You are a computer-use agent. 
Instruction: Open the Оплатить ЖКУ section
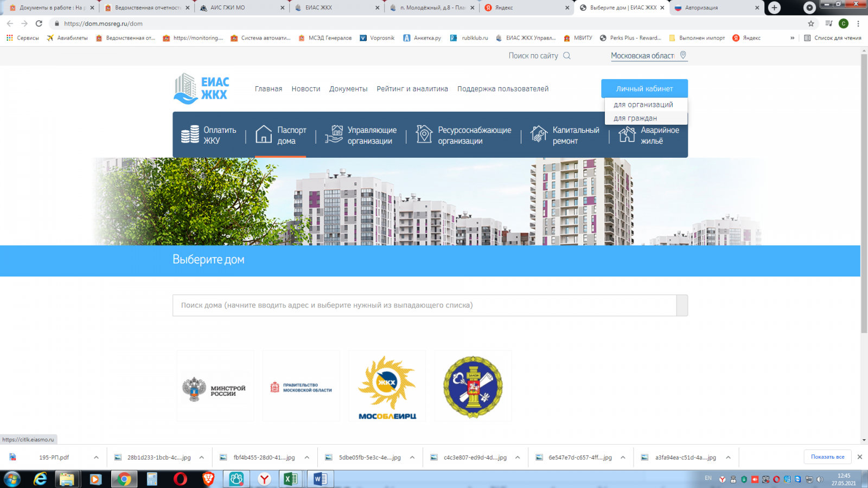click(209, 135)
